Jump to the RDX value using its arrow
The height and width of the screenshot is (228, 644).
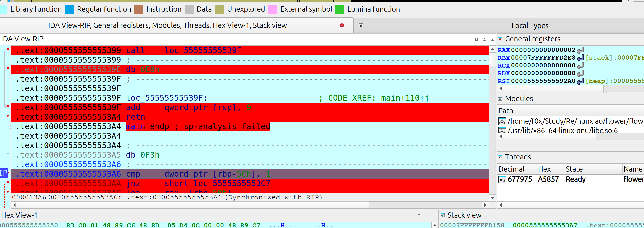click(x=580, y=73)
